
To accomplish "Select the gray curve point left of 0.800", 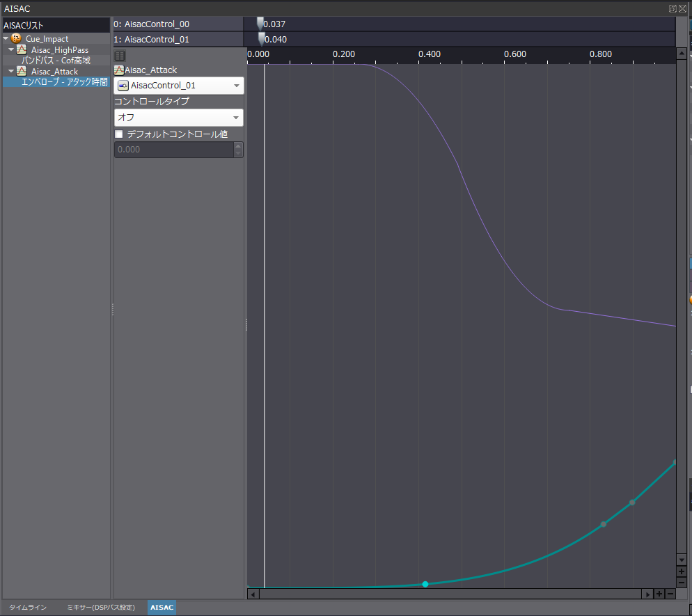I will 604,524.
